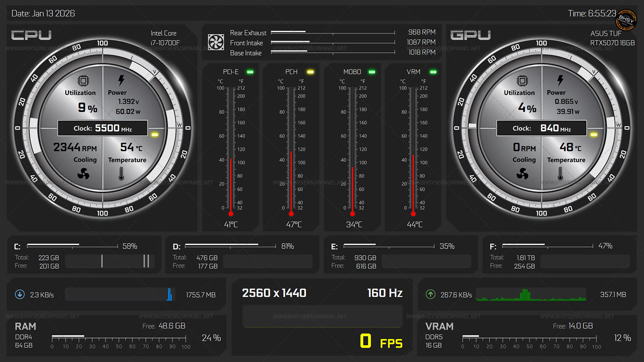Click the CPU cooling fan icon
This screenshot has height=362, width=644.
click(x=83, y=174)
